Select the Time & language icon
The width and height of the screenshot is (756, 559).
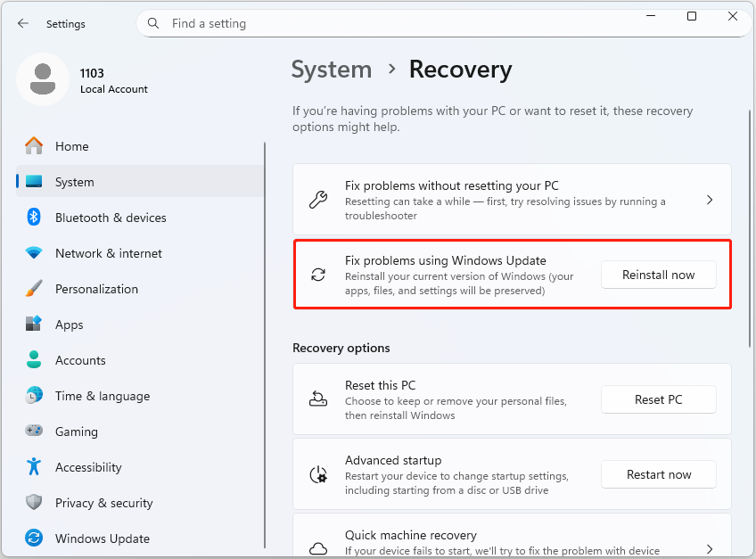coord(34,396)
